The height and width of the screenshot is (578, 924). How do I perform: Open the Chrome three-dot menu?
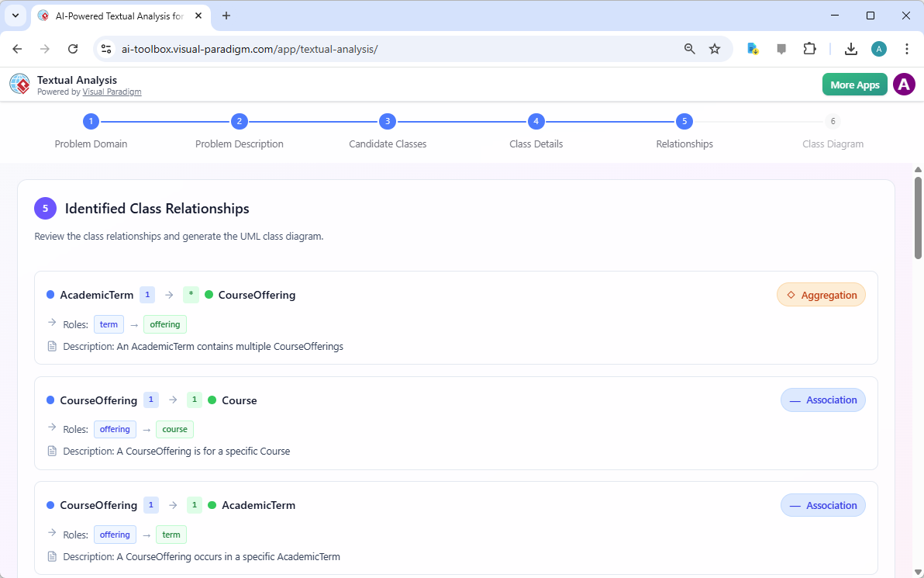(x=907, y=48)
